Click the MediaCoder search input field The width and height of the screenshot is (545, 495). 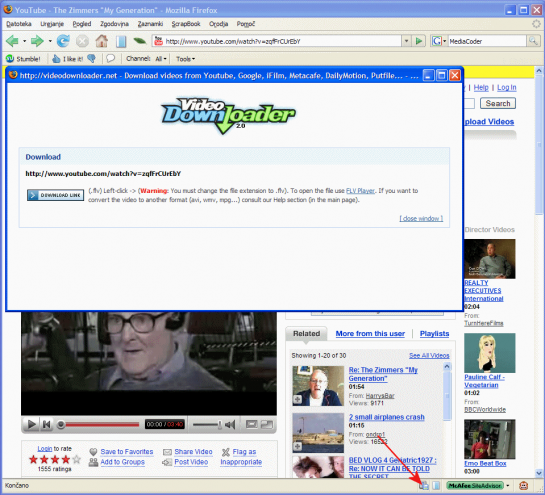[487, 41]
